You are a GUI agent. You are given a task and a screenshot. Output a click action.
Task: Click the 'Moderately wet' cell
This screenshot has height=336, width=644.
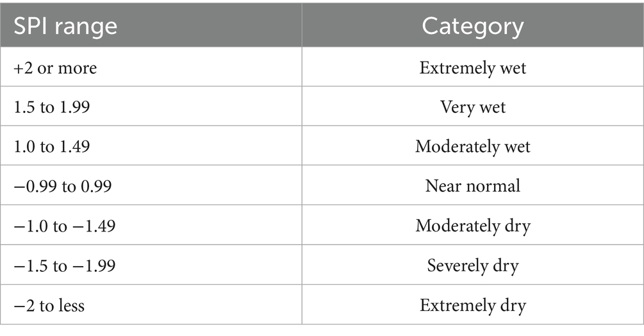472,147
